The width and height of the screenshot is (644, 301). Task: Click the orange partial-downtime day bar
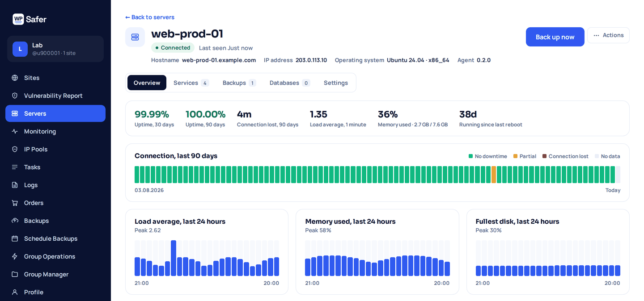coord(494,175)
